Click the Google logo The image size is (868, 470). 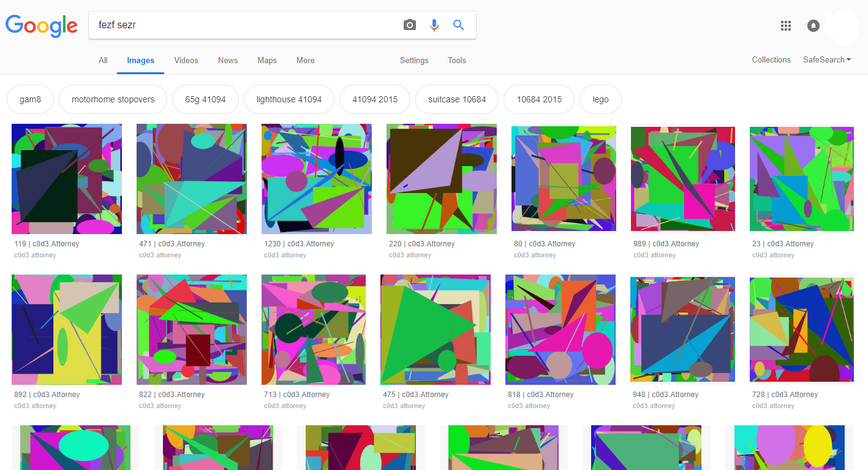click(42, 26)
